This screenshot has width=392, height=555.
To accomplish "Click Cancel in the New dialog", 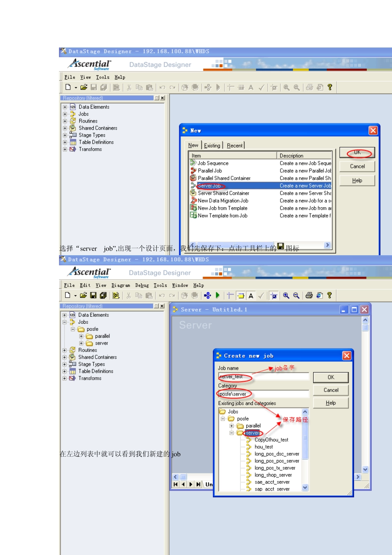I will click(357, 166).
